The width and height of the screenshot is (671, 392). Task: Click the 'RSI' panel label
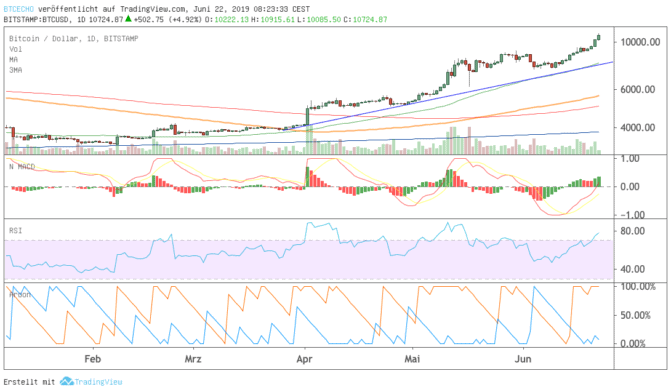tap(15, 231)
